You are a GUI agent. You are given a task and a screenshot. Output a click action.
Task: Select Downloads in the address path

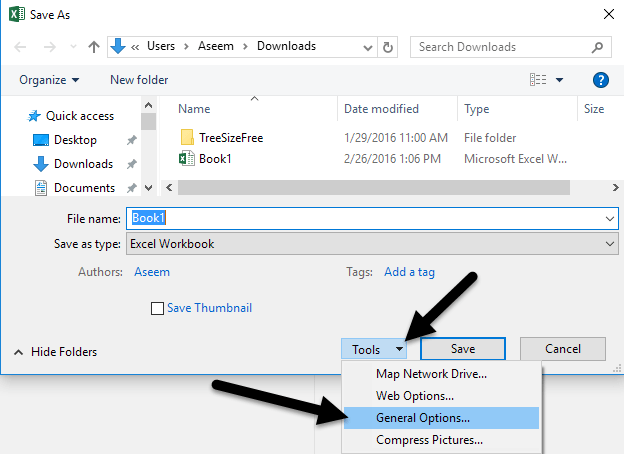(x=287, y=46)
